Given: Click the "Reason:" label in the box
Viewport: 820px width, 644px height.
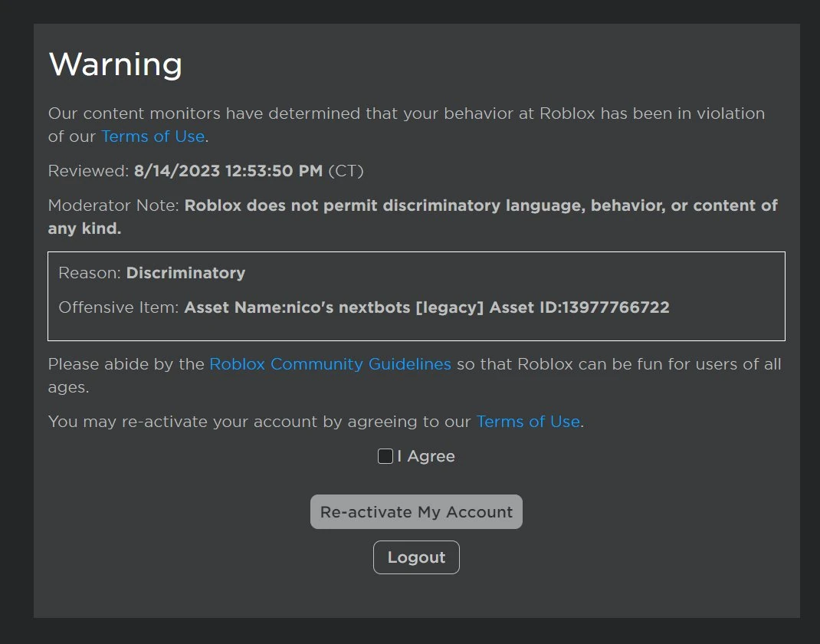Looking at the screenshot, I should pyautogui.click(x=90, y=273).
